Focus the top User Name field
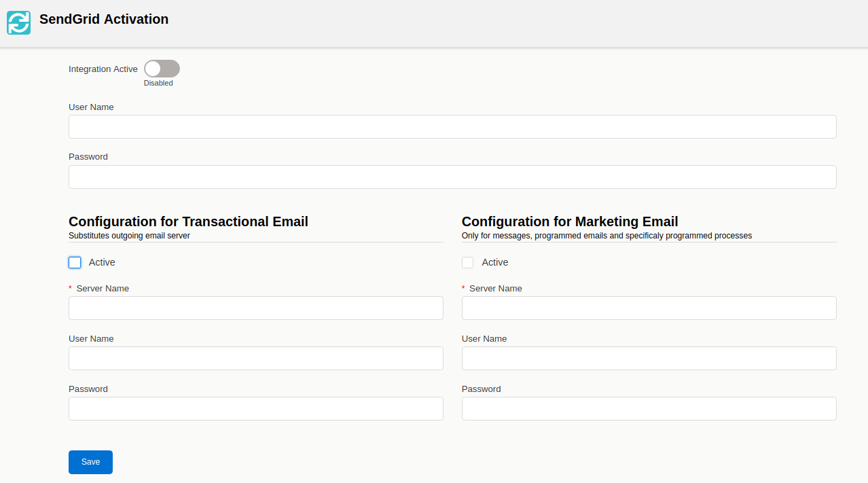868x483 pixels. (x=452, y=127)
